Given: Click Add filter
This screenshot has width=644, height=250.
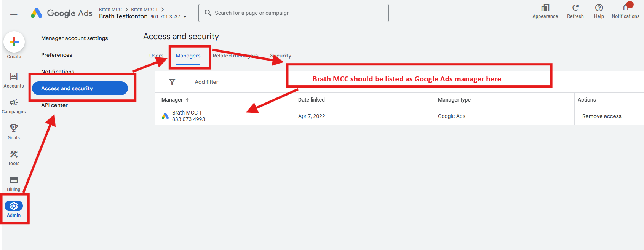Looking at the screenshot, I should point(206,82).
